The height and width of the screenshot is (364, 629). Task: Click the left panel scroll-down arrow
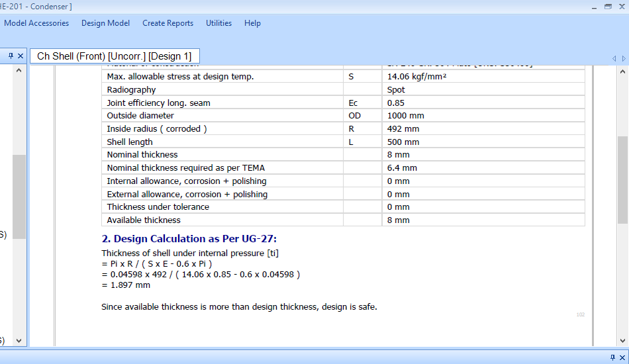[19, 340]
